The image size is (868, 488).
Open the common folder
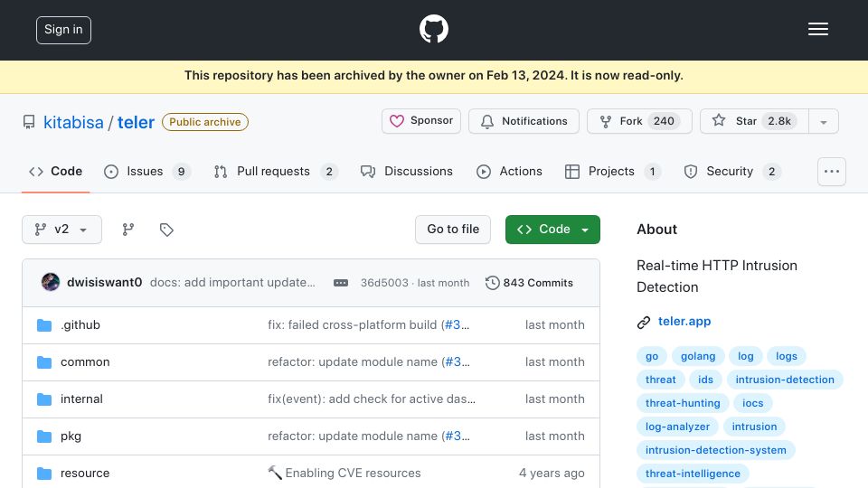[x=85, y=361]
